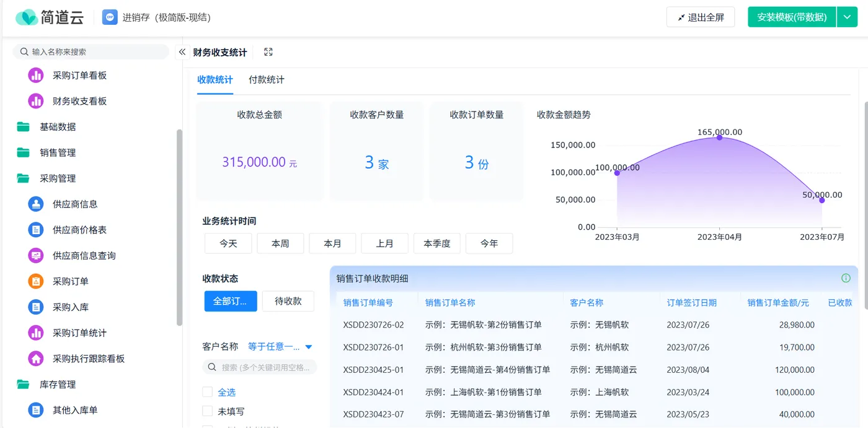Click the 采购入库 form icon
The width and height of the screenshot is (868, 428).
point(36,307)
